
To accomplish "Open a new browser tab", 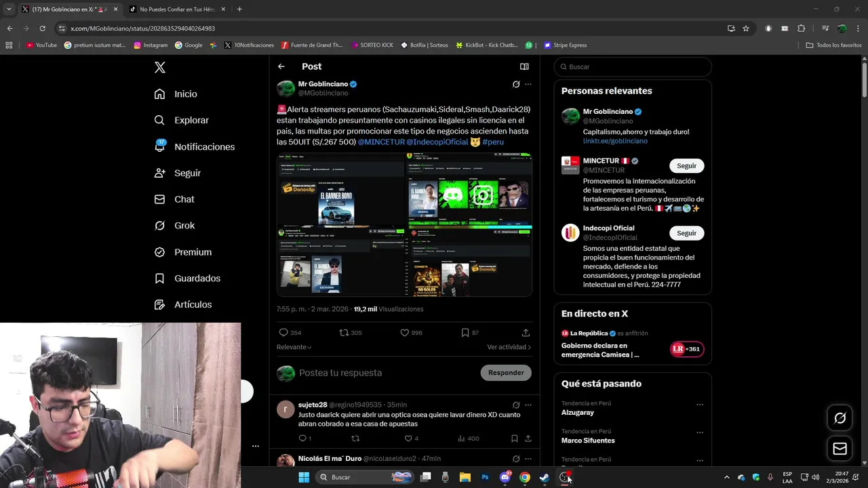I will pyautogui.click(x=239, y=9).
